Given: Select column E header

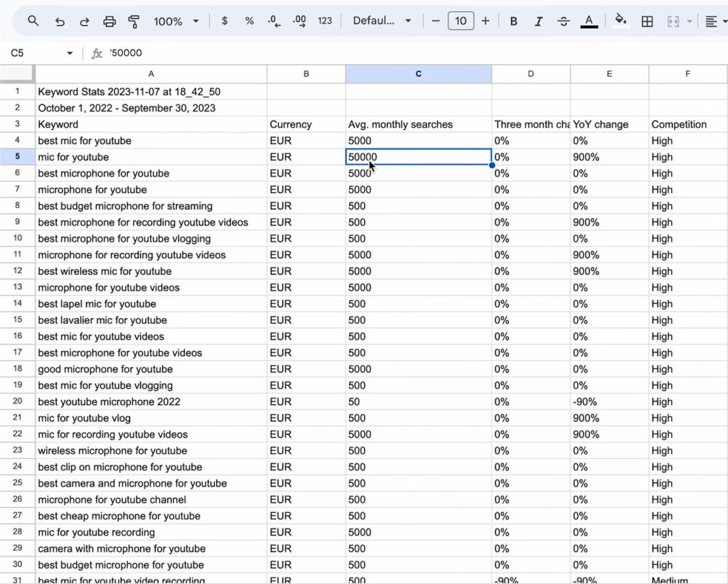Looking at the screenshot, I should click(x=609, y=74).
